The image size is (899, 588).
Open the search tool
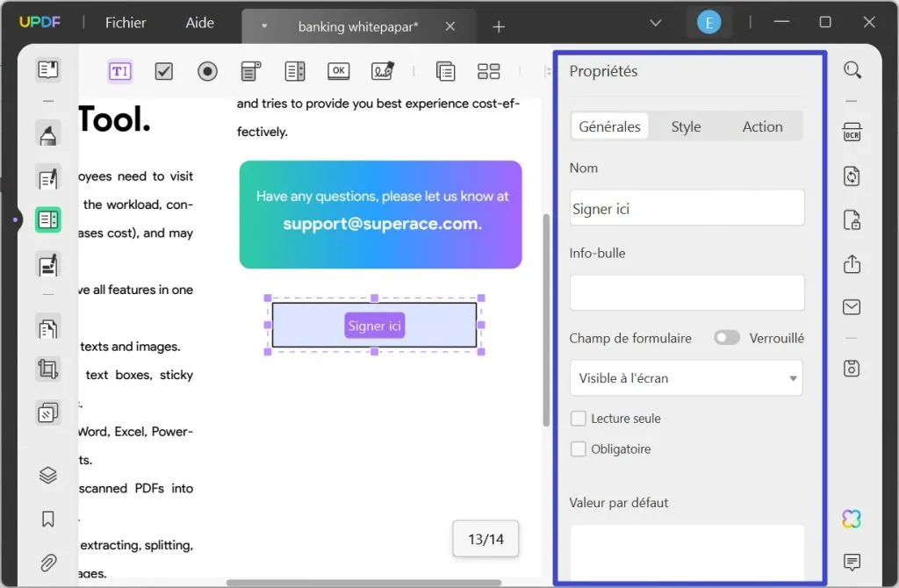851,69
